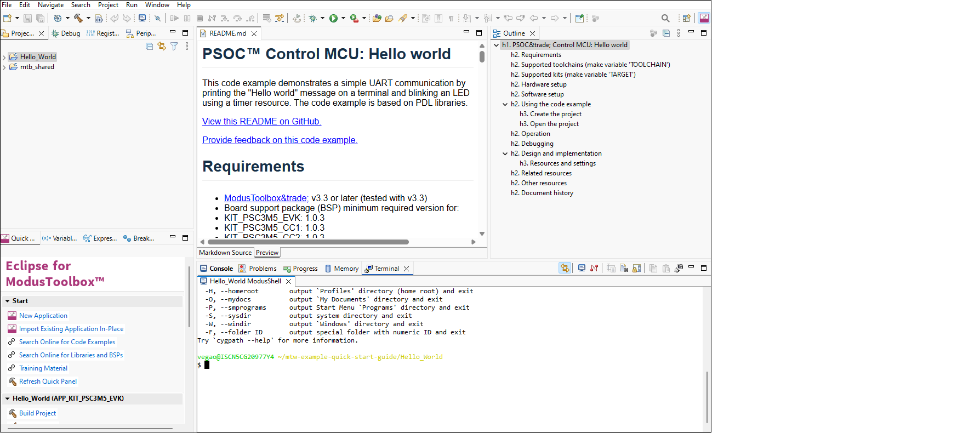The image size is (980, 433).
Task: Click New Application in Quick Panel
Action: [x=43, y=316]
